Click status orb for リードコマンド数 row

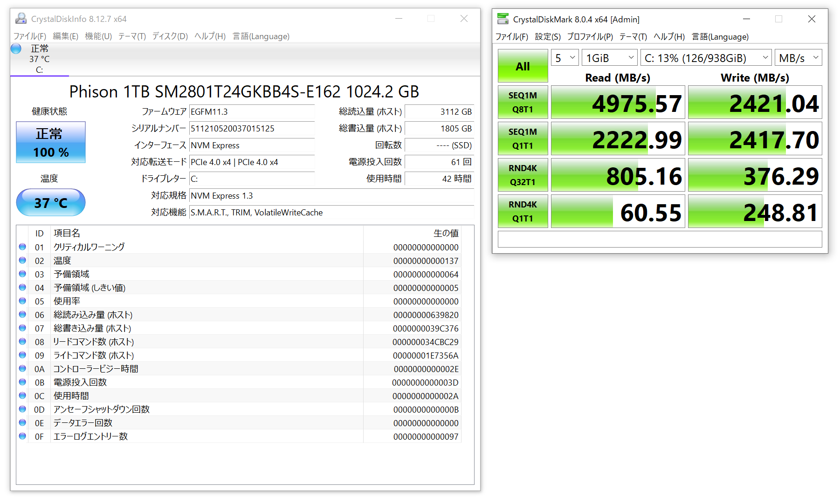tap(22, 341)
